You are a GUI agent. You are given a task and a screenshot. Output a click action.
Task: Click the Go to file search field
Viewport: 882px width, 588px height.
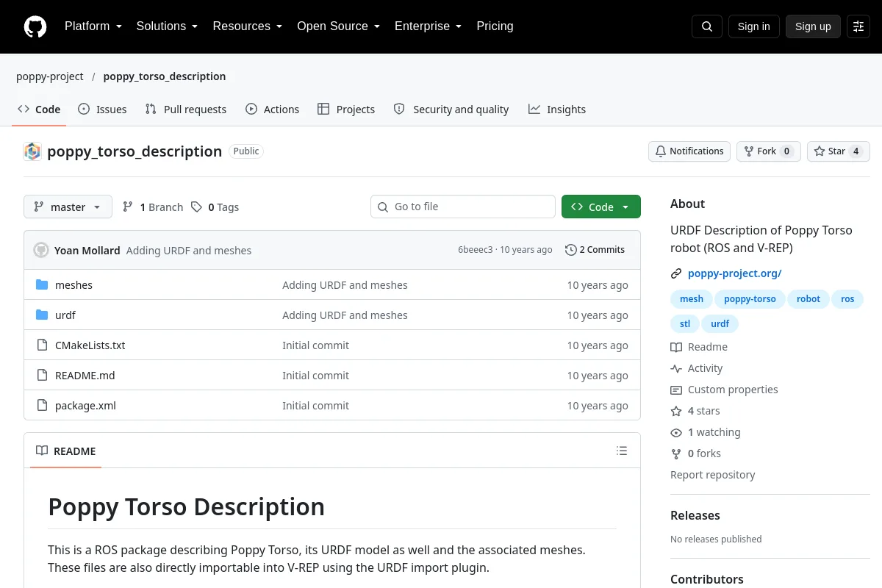(x=463, y=207)
